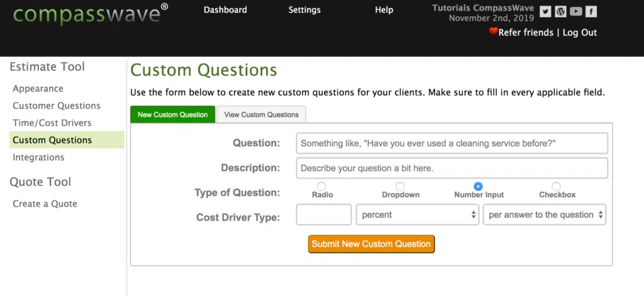Open the Dashboard menu item
644x296 pixels.
[x=225, y=10]
